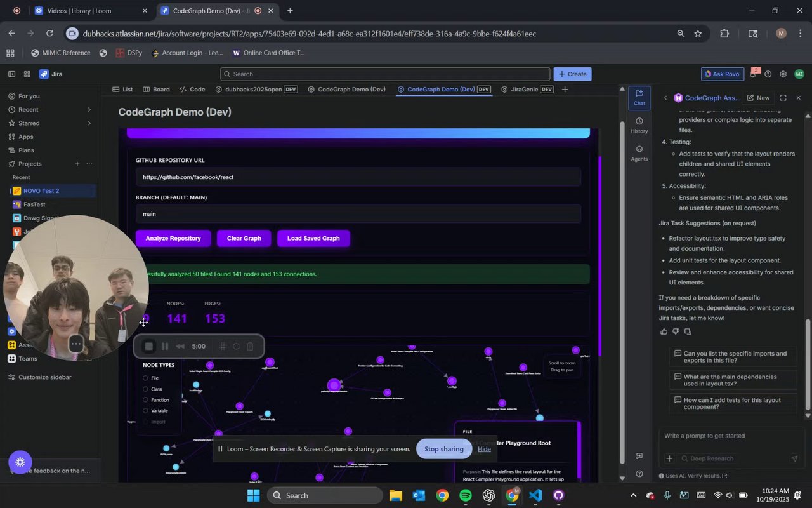
Task: Click the GitHub Repository URL field
Action: (x=358, y=177)
